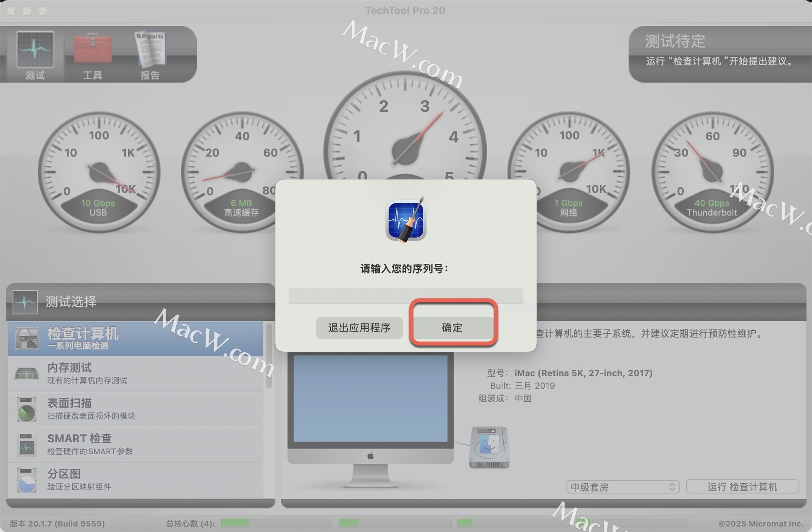The height and width of the screenshot is (532, 812).
Task: Click the 检查计算机 magnifier icon
Action: coord(27,338)
